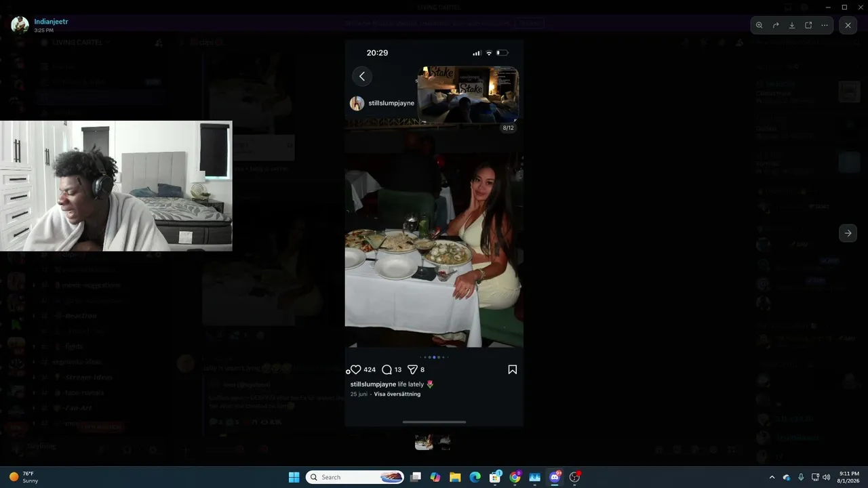This screenshot has height=488, width=868.
Task: Go to next image with right arrow
Action: point(848,233)
